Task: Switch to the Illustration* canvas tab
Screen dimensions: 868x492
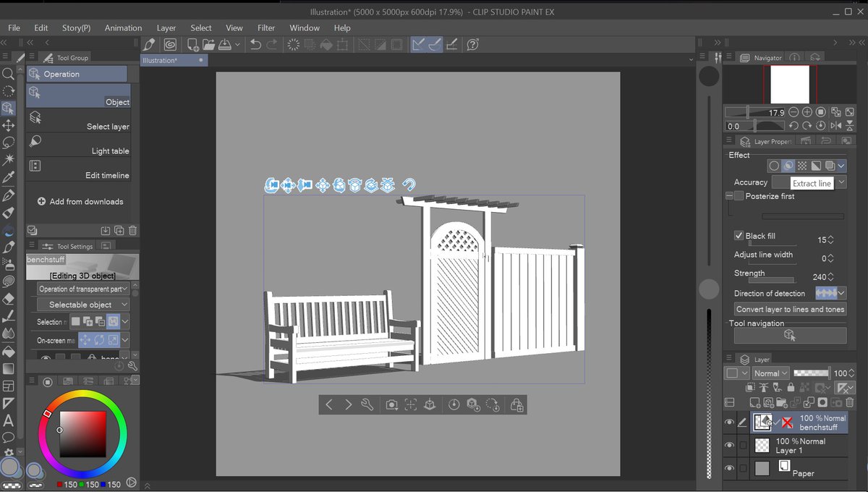Action: click(175, 60)
